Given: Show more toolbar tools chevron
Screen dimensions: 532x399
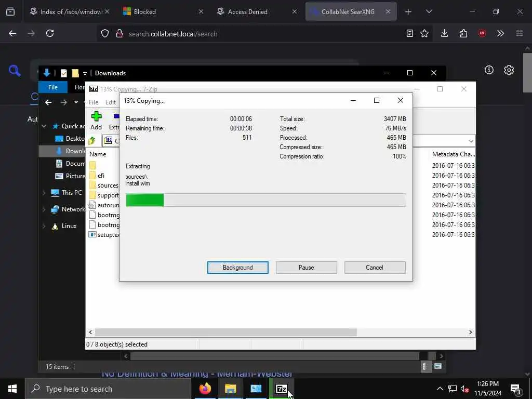Looking at the screenshot, I should (x=500, y=33).
